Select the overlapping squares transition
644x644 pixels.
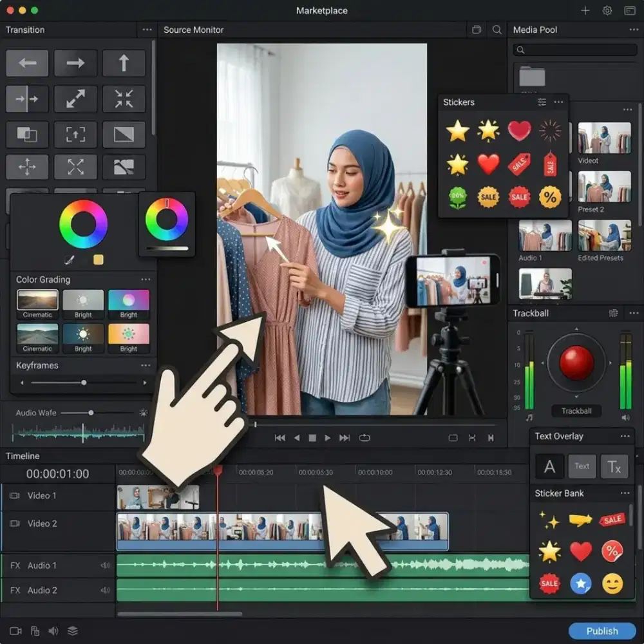(27, 135)
